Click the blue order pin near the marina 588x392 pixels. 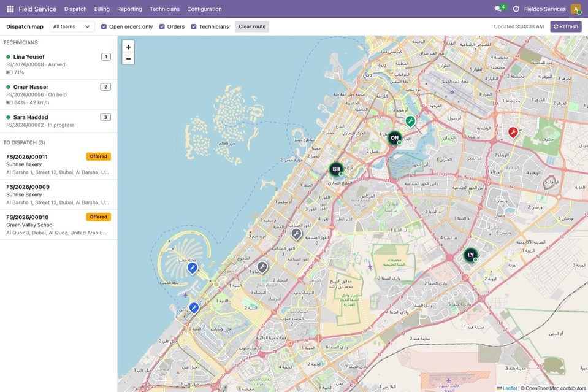coord(194,308)
